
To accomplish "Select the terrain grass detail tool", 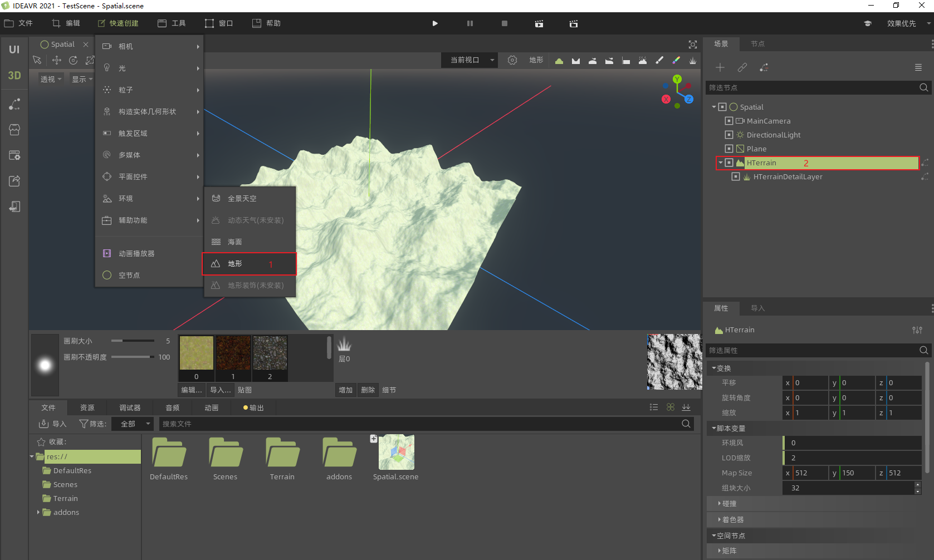I will pos(693,61).
